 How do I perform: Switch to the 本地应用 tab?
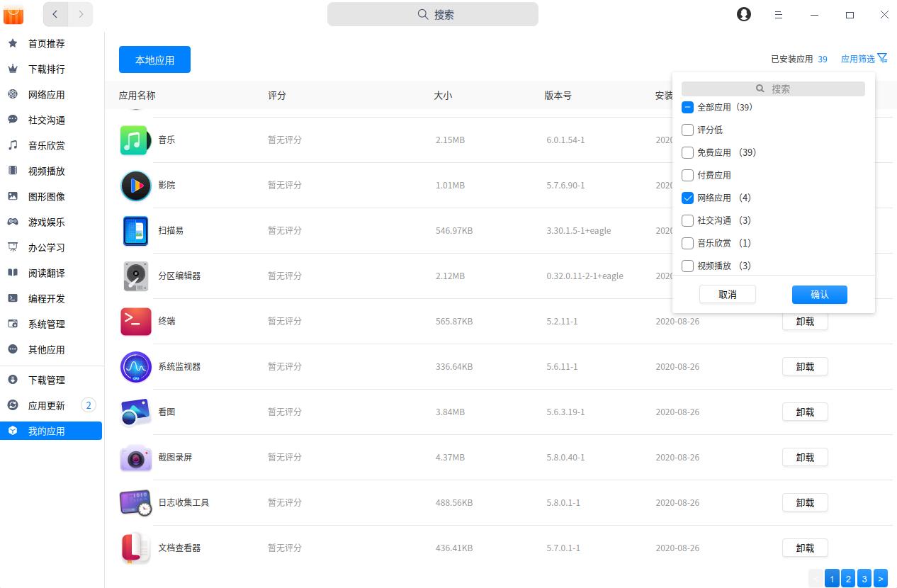(x=154, y=60)
